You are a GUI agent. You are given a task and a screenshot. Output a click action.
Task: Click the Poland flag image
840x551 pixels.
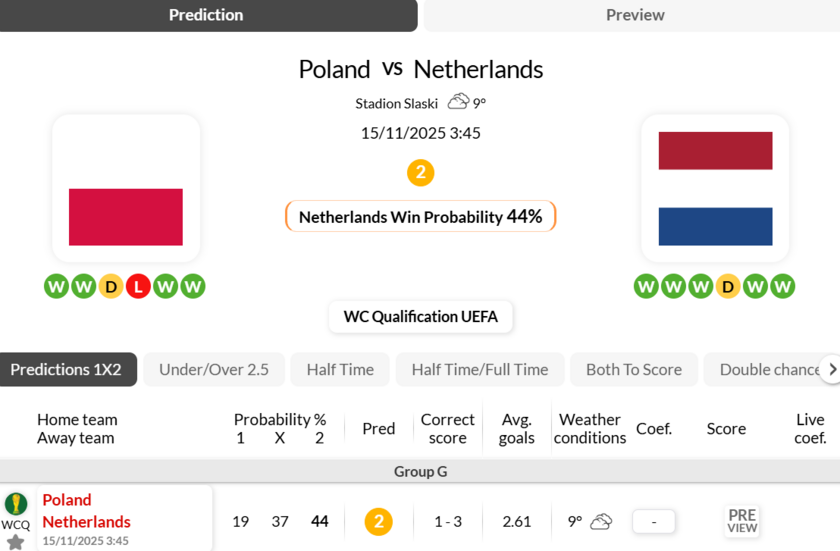point(126,216)
